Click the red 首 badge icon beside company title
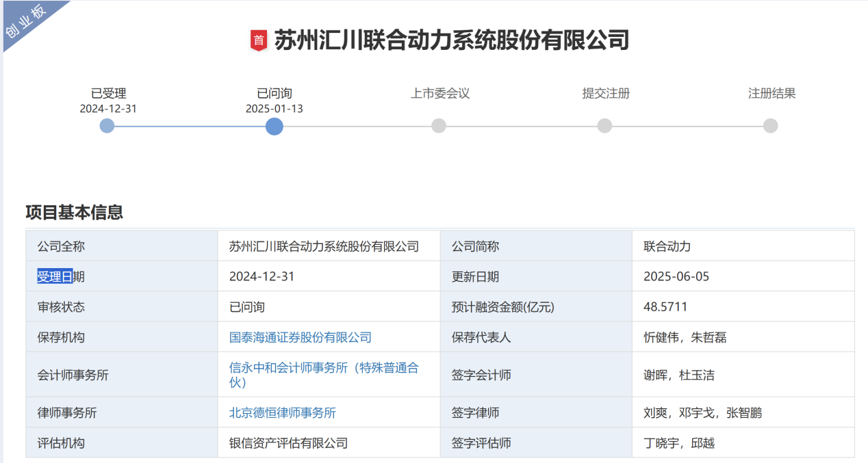The image size is (868, 463). coord(258,40)
